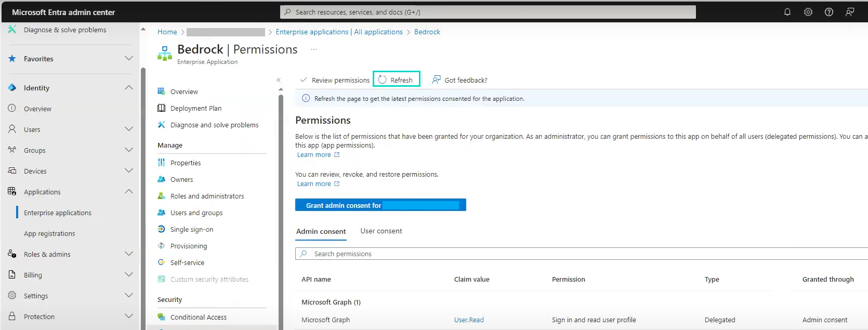Click Overview grid icon in Bedrock menu
This screenshot has height=330, width=868.
point(161,91)
